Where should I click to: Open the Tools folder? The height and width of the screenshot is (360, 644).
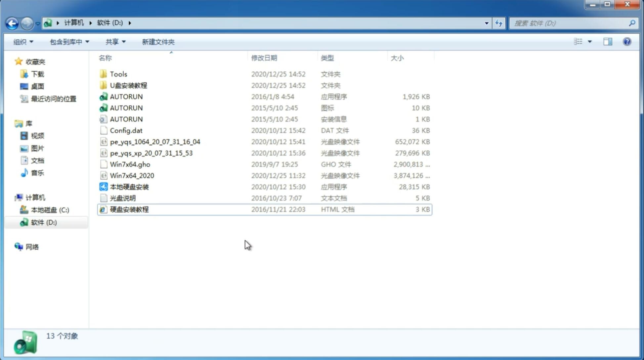click(x=118, y=74)
